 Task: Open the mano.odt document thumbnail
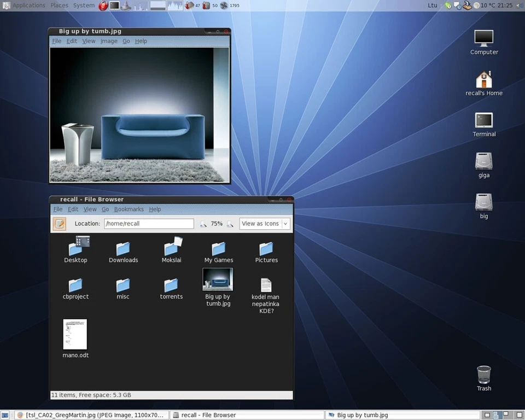[x=75, y=334]
